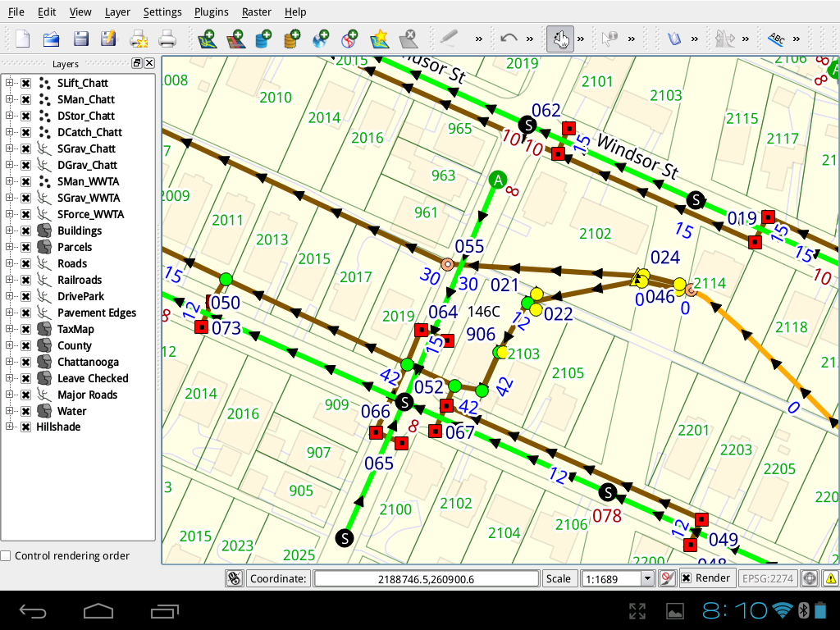Click the Remove Layer icon
Viewport: 840px width, 630px height.
point(408,39)
